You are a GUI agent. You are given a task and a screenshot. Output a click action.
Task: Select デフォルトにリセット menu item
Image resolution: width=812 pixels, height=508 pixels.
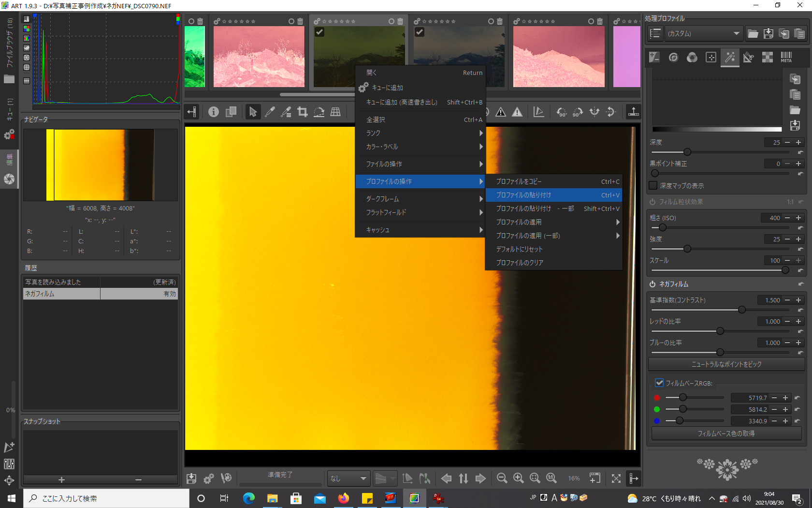pos(554,249)
